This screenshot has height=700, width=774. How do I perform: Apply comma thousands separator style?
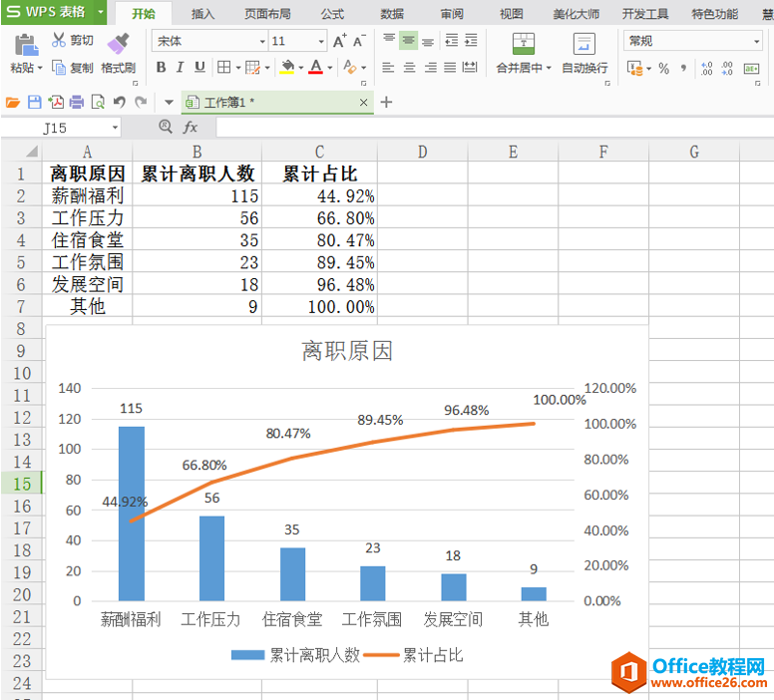[x=683, y=68]
